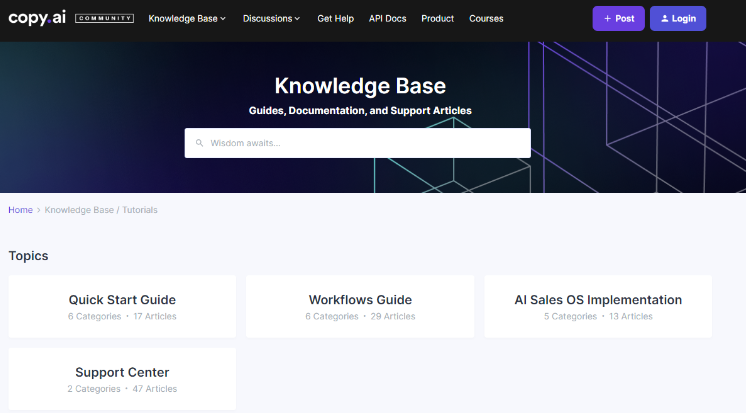Expand the Discussions dropdown menu
The width and height of the screenshot is (746, 413).
[272, 18]
